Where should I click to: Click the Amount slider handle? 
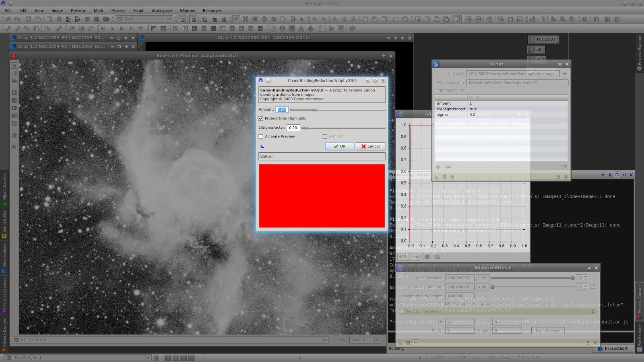(x=315, y=109)
